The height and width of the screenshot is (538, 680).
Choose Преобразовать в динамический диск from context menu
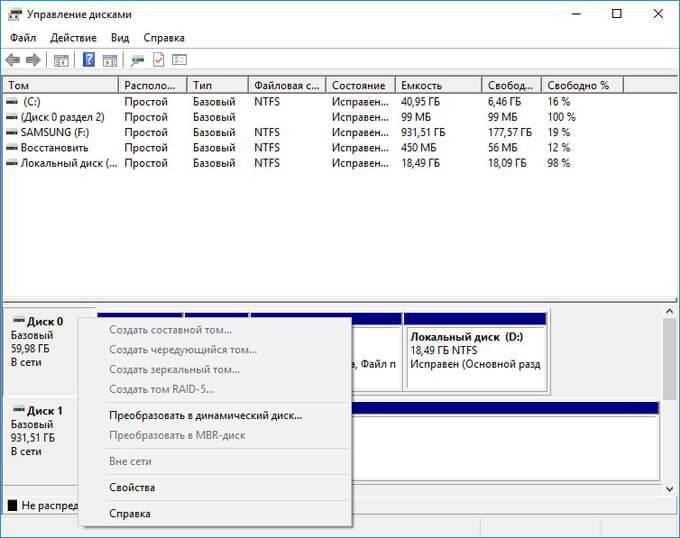205,415
